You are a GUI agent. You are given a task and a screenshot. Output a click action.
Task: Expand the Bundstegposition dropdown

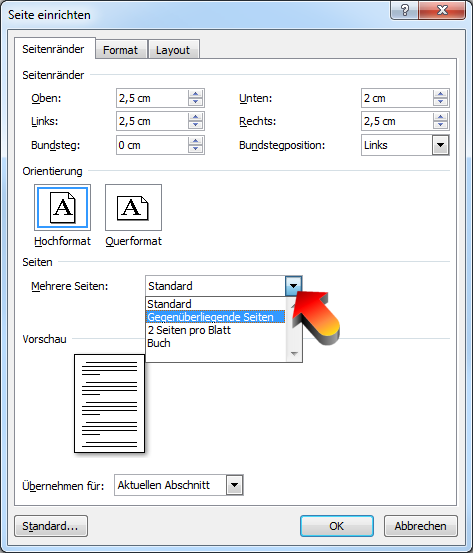tap(440, 145)
